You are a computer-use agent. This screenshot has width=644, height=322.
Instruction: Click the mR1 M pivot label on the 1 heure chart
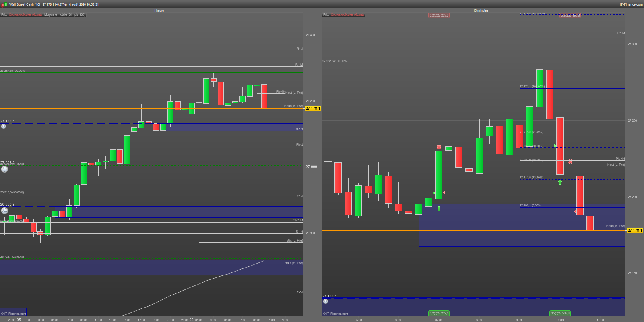(298, 220)
